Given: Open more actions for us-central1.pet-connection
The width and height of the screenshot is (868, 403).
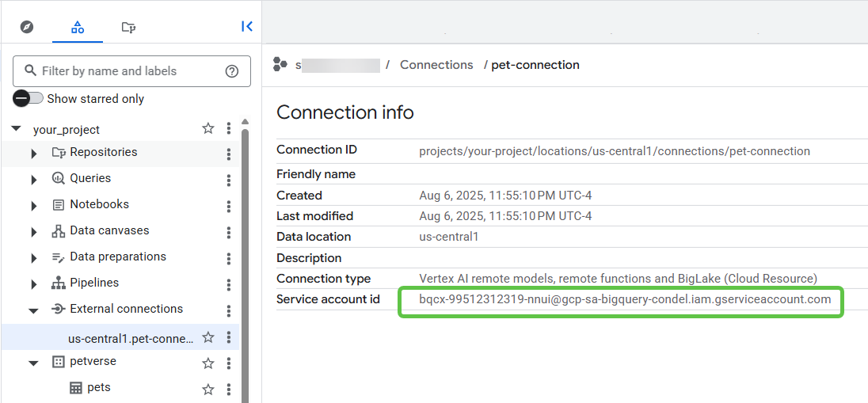Looking at the screenshot, I should click(x=229, y=337).
